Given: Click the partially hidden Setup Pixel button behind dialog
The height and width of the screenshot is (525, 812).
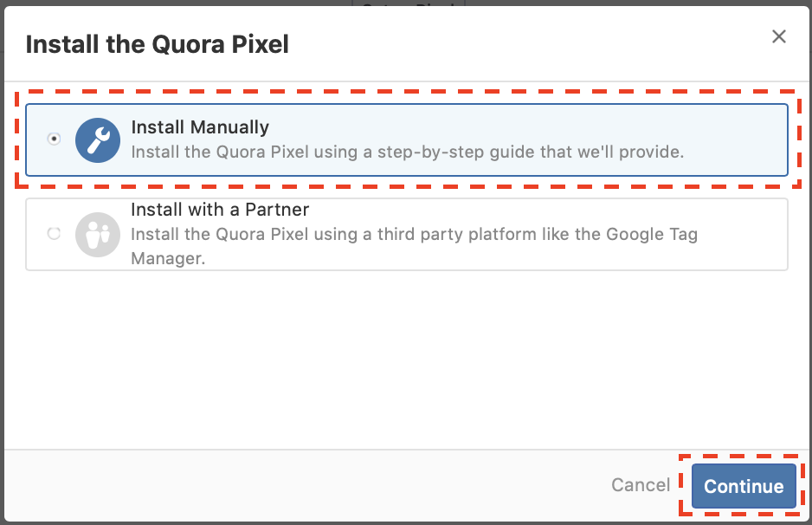Looking at the screenshot, I should [408, 4].
